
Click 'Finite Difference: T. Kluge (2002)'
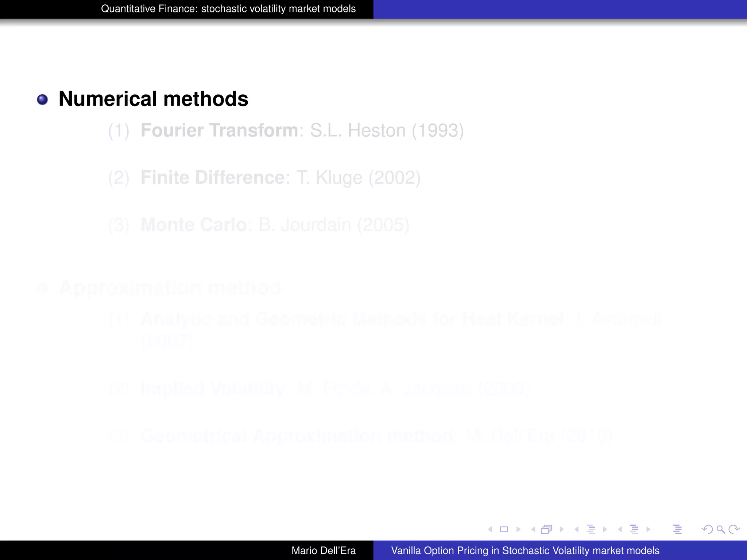(x=280, y=178)
